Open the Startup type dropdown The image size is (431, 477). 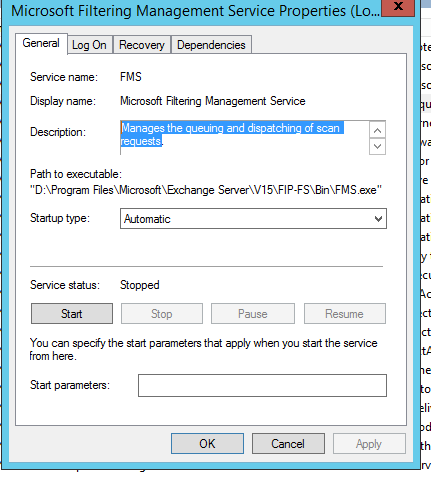click(x=253, y=219)
